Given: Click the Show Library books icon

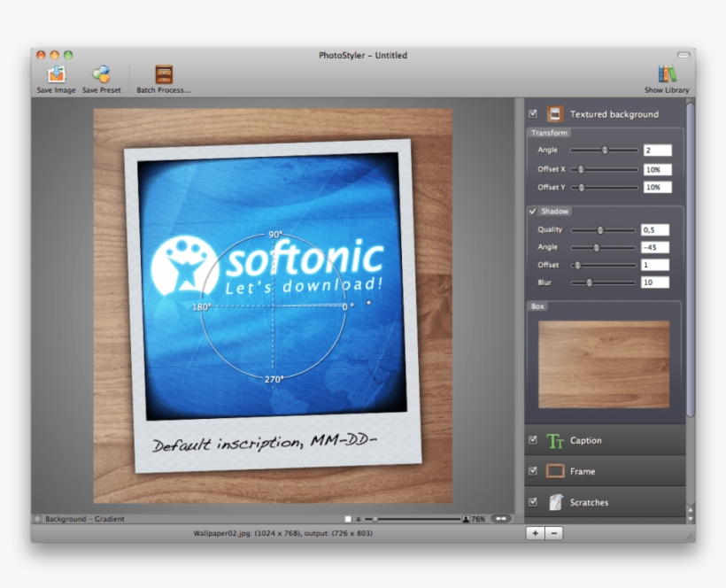Looking at the screenshot, I should (x=667, y=74).
